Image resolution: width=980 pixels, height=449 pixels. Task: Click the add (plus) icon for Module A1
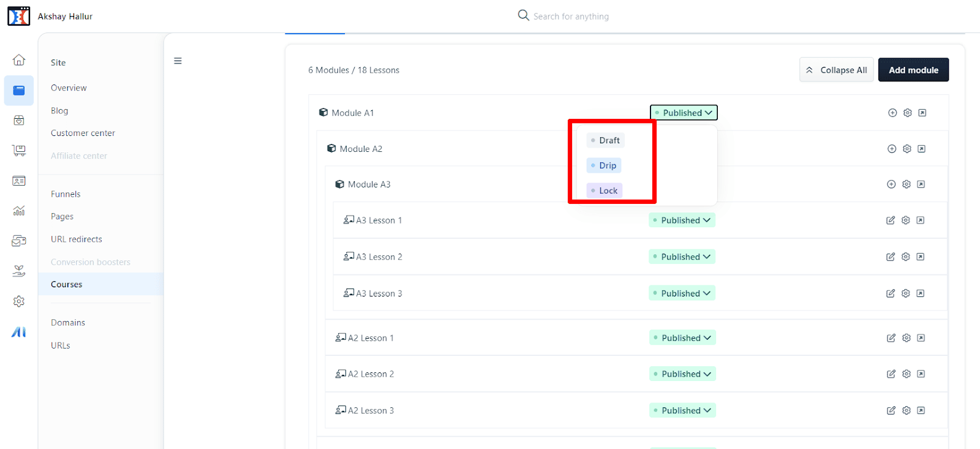892,113
